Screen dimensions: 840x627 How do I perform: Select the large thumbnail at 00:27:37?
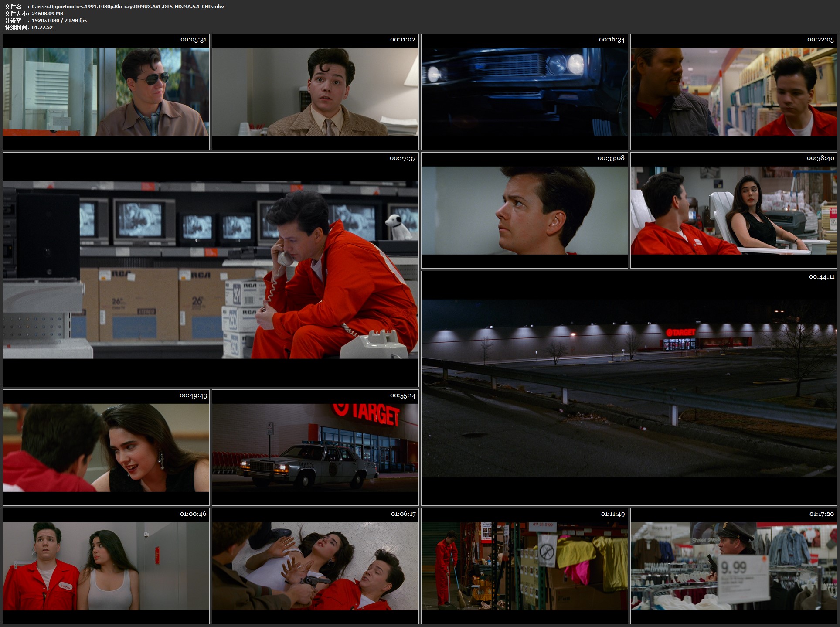click(211, 270)
